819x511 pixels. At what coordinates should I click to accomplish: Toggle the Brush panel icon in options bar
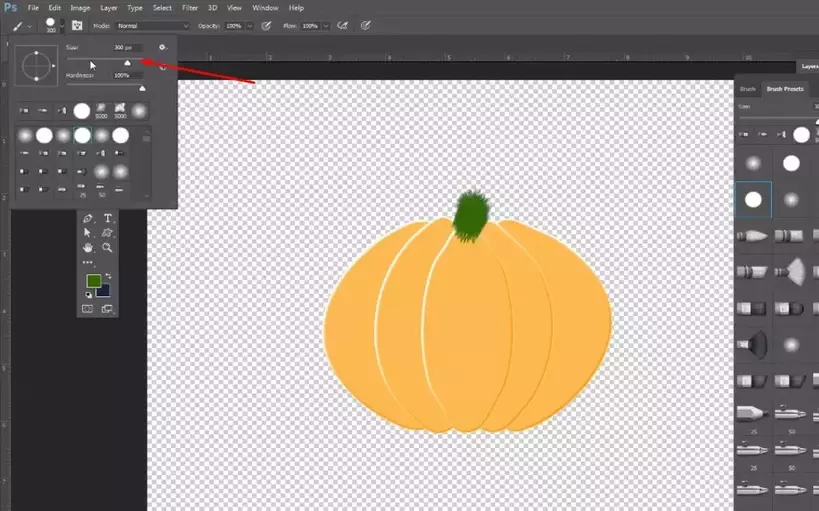point(77,26)
